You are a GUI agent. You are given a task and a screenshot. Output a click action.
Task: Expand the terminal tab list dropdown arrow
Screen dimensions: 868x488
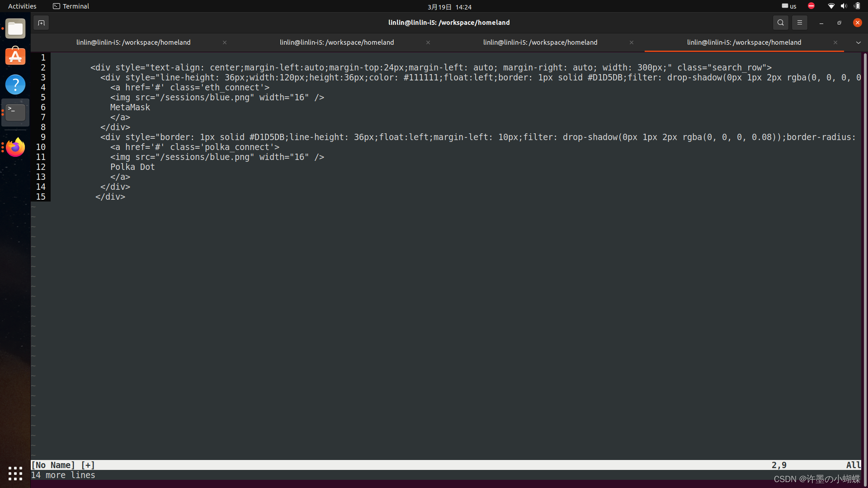(x=858, y=42)
